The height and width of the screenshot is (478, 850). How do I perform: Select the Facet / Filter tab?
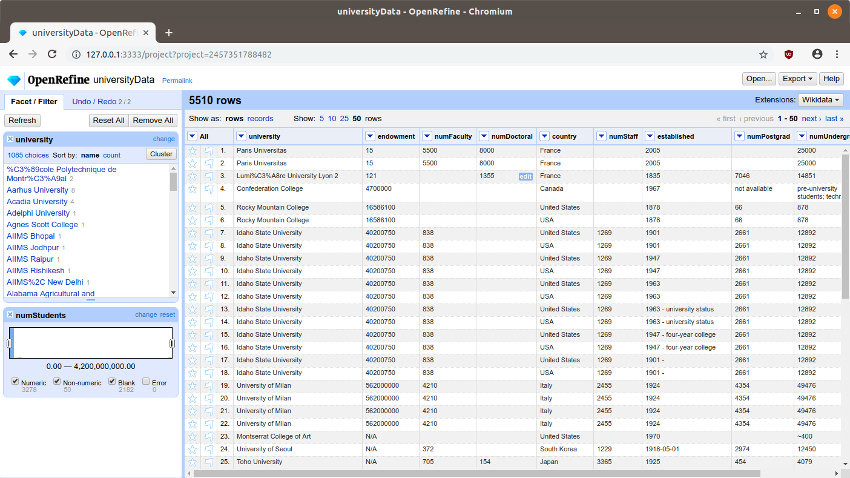[33, 101]
